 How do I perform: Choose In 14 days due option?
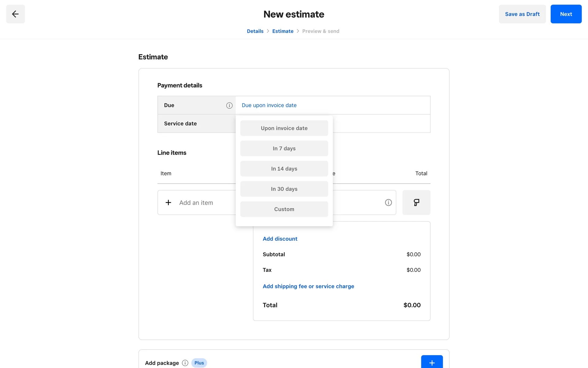click(284, 169)
